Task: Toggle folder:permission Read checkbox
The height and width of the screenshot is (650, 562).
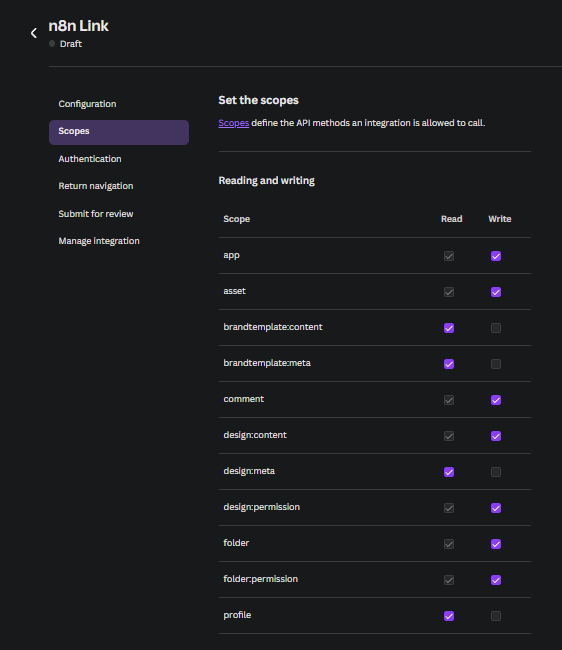Action: 449,580
